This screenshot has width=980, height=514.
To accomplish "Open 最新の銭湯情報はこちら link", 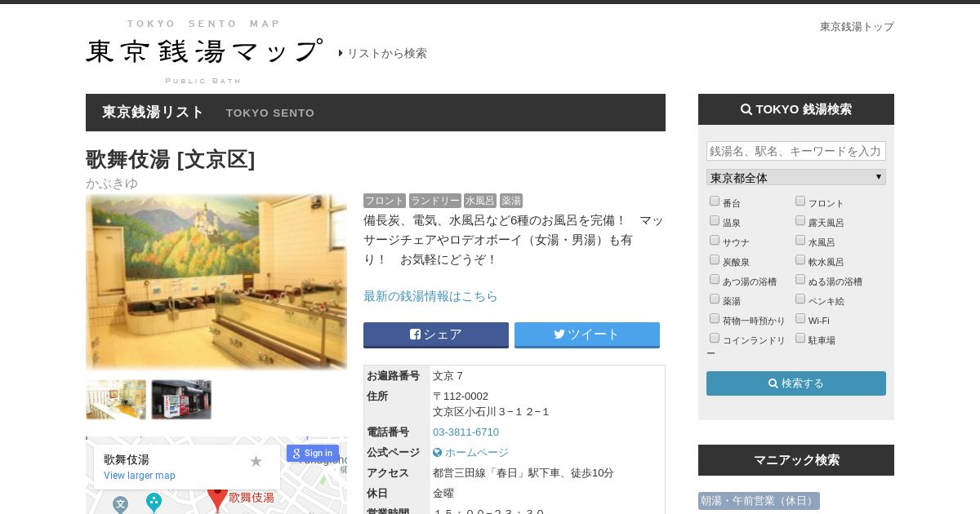I will coord(430,296).
